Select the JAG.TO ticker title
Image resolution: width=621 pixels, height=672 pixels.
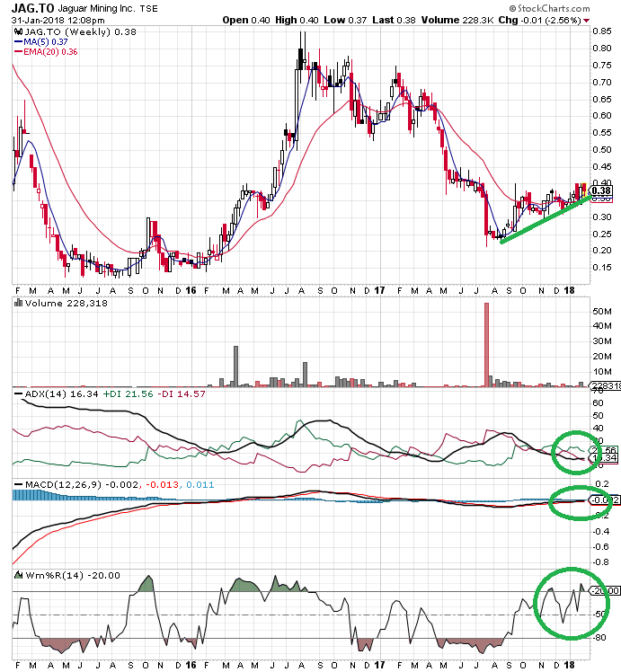(32, 8)
